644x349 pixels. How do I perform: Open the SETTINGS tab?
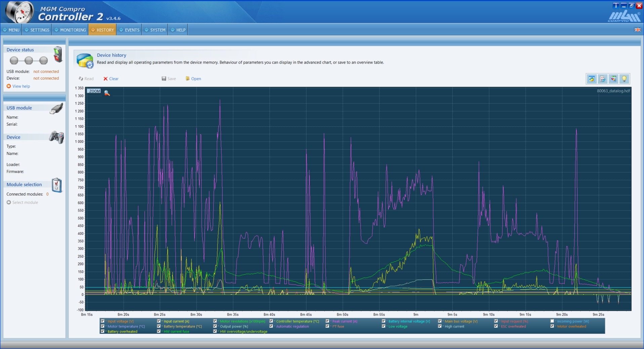37,30
